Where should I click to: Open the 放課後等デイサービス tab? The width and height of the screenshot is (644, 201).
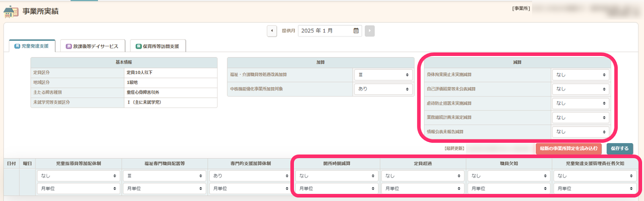[x=93, y=46]
